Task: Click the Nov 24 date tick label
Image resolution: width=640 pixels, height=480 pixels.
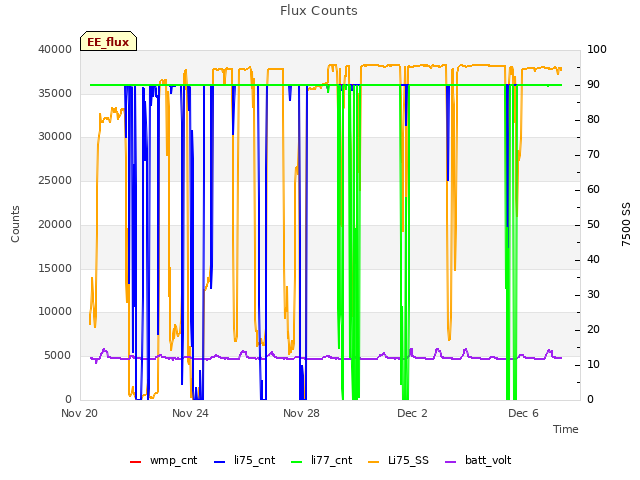Action: pyautogui.click(x=190, y=413)
